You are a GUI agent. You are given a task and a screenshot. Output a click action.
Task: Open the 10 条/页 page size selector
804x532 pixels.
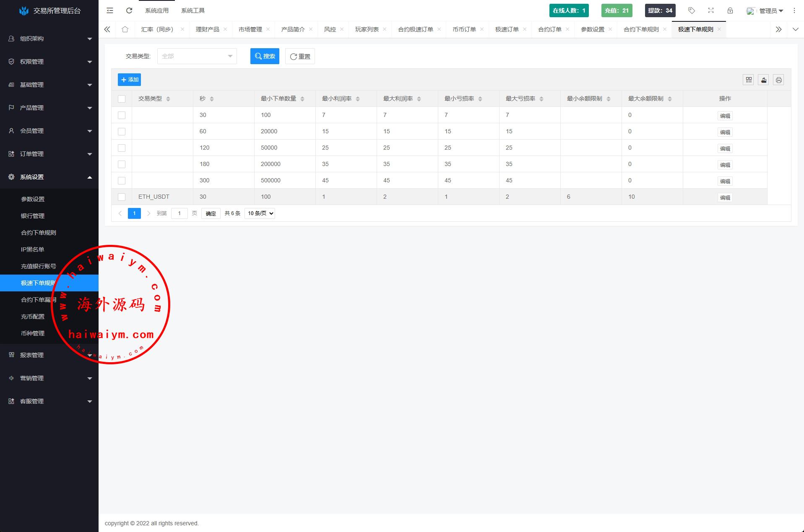point(260,213)
